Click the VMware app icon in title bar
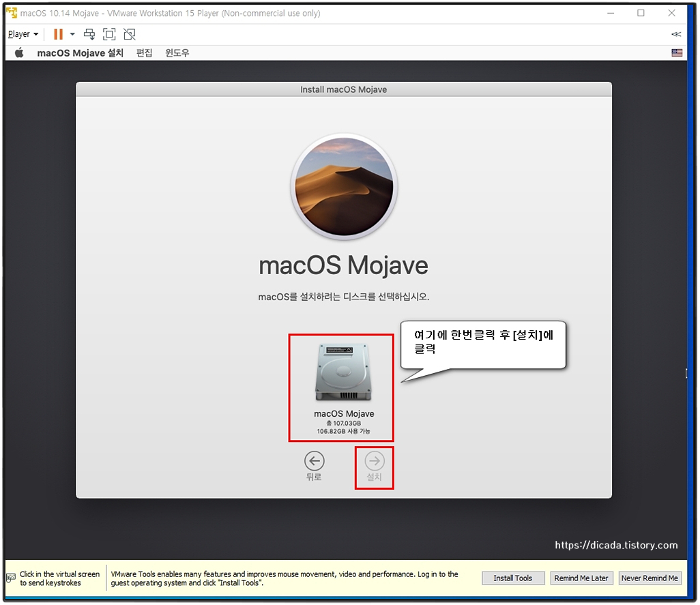 point(12,13)
